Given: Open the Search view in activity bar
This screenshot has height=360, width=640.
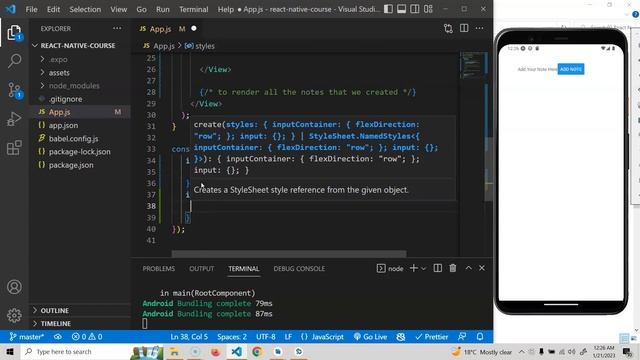Looking at the screenshot, I should point(14,61).
